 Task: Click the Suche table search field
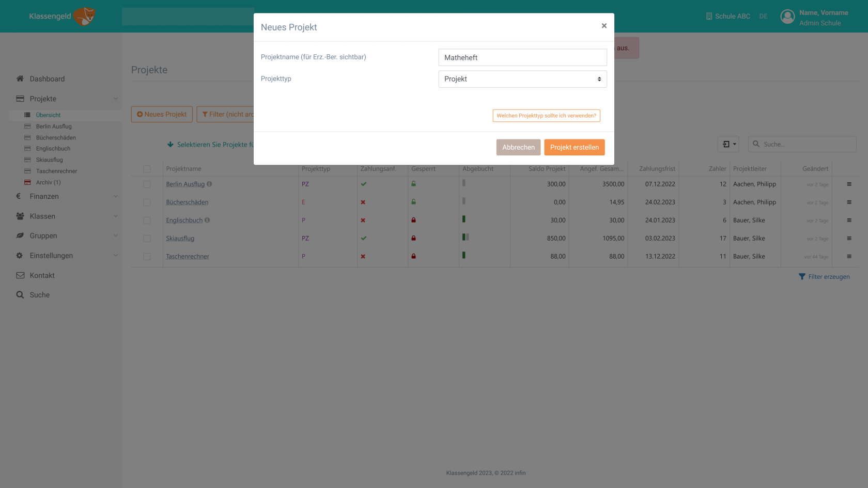[x=802, y=144]
